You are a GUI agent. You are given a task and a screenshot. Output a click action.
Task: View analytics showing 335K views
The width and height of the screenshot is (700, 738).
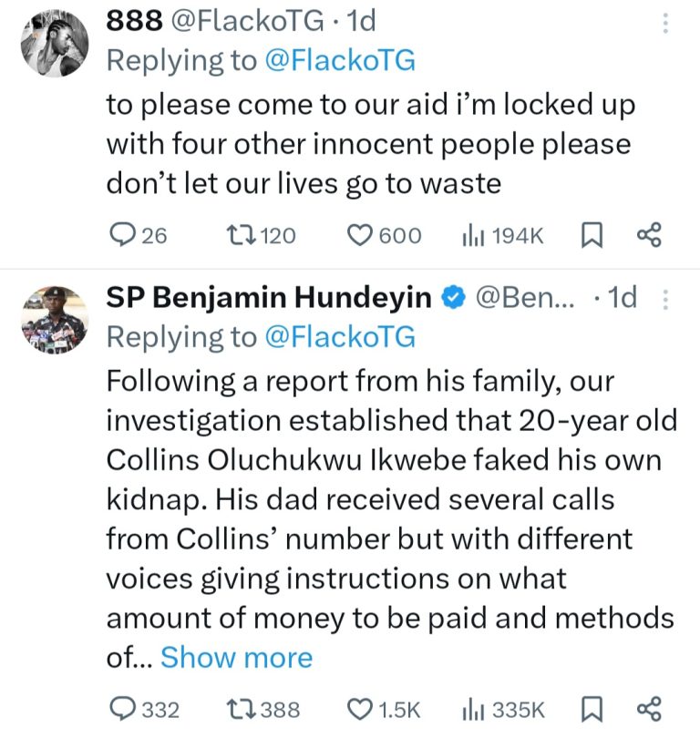click(x=472, y=710)
